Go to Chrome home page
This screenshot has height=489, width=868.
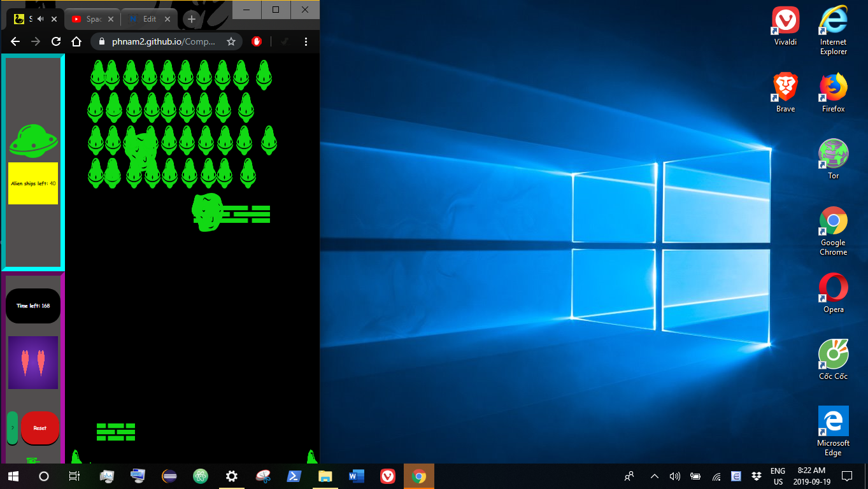tap(76, 41)
